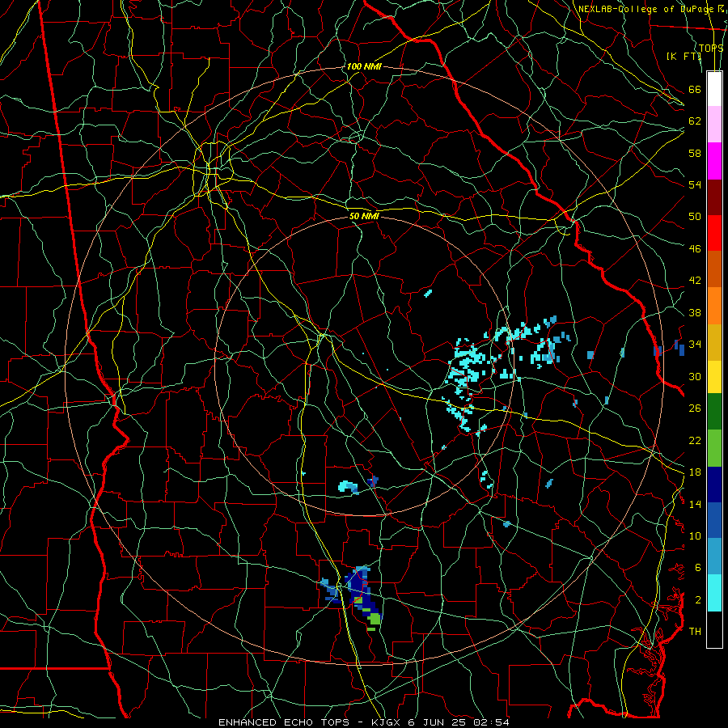Select the black threshold legend band
The width and height of the screenshot is (728, 728).
[x=714, y=629]
